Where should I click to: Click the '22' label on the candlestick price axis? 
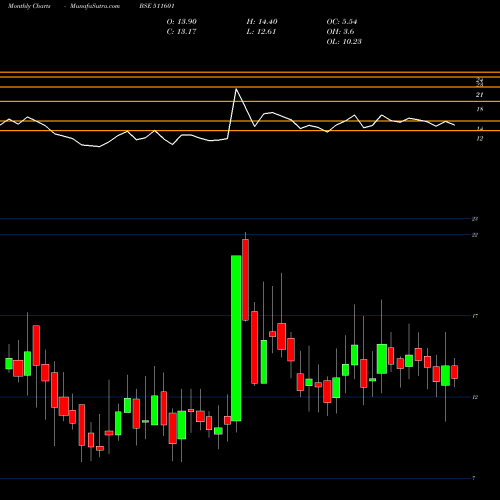475,235
